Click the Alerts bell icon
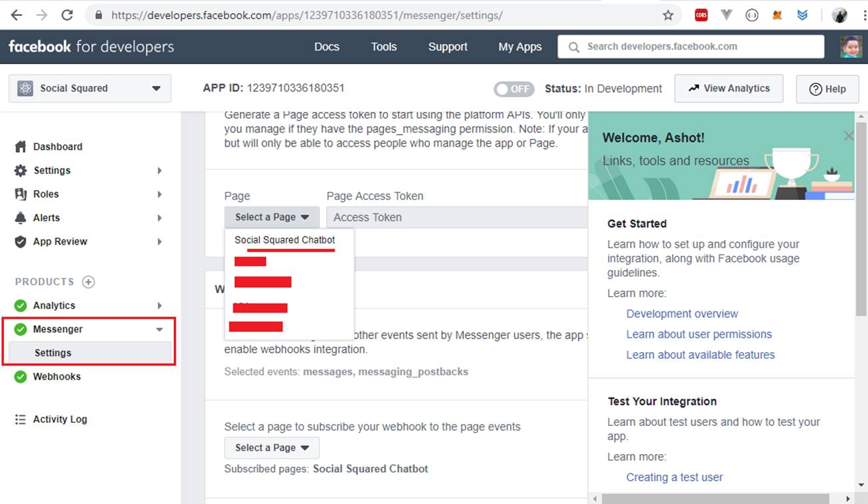868x504 pixels. pos(21,218)
